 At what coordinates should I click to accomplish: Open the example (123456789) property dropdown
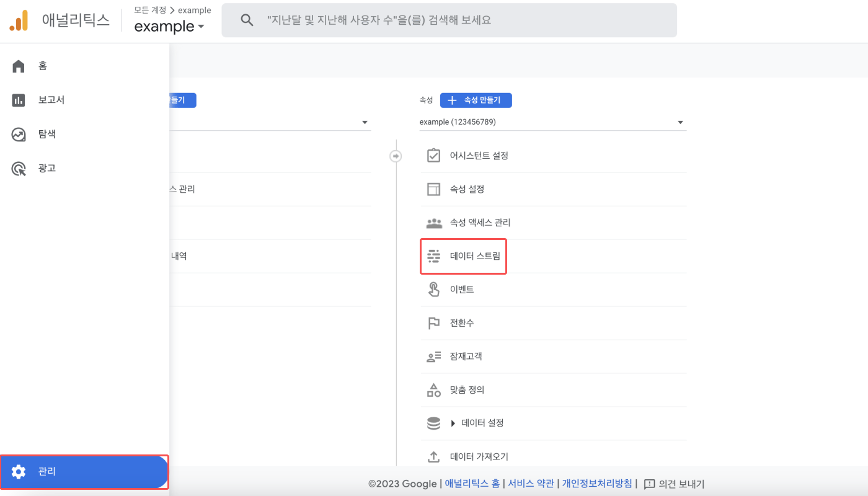coord(552,122)
